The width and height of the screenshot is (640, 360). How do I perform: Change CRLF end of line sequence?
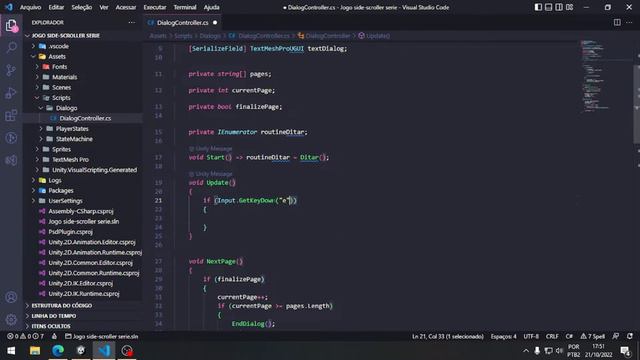click(x=552, y=336)
